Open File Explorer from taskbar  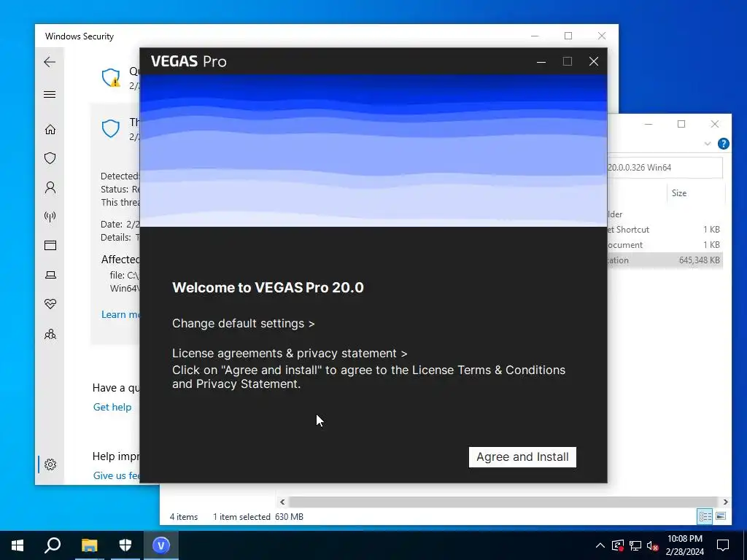(89, 545)
